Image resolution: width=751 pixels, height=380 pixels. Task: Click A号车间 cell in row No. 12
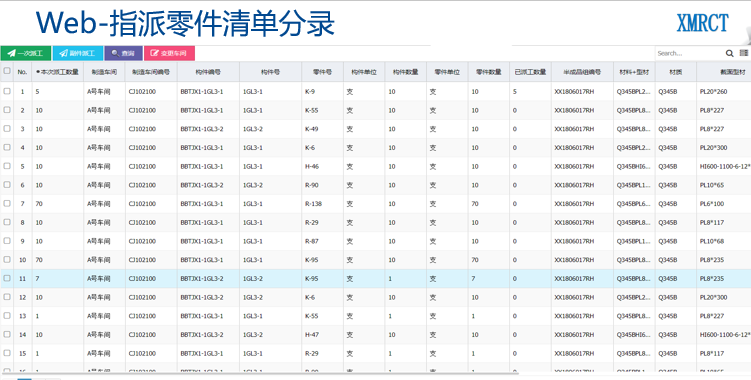click(104, 297)
